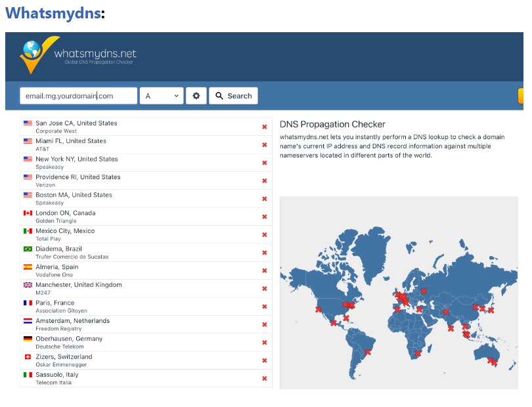The image size is (532, 407).
Task: Click the Canada flag next to London ON
Action: 28,213
